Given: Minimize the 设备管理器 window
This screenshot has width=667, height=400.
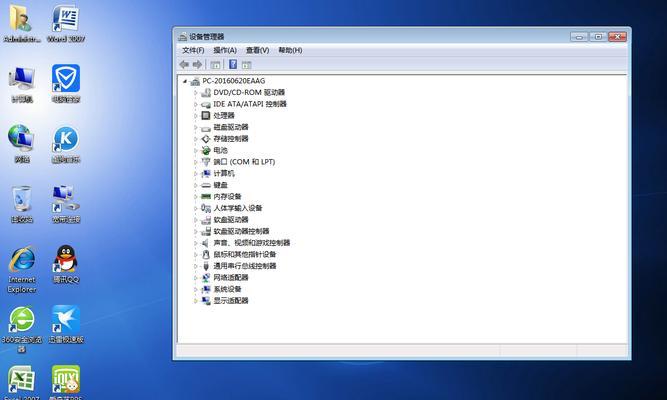Looking at the screenshot, I should (579, 37).
